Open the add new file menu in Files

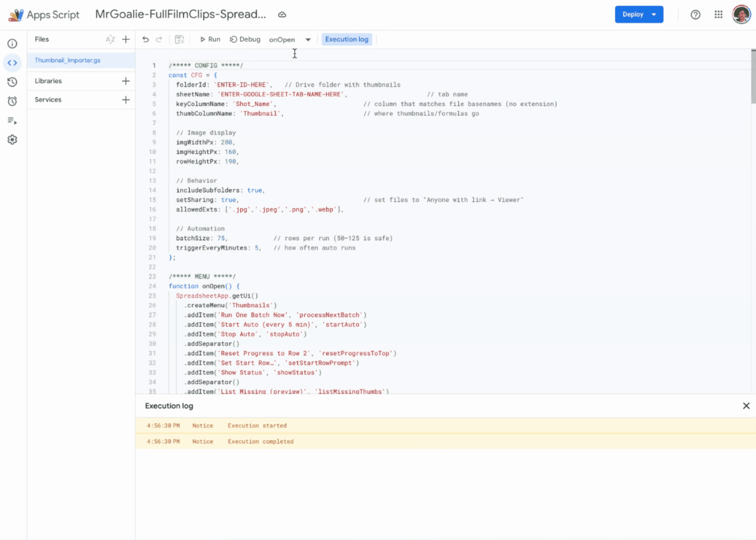tap(126, 39)
